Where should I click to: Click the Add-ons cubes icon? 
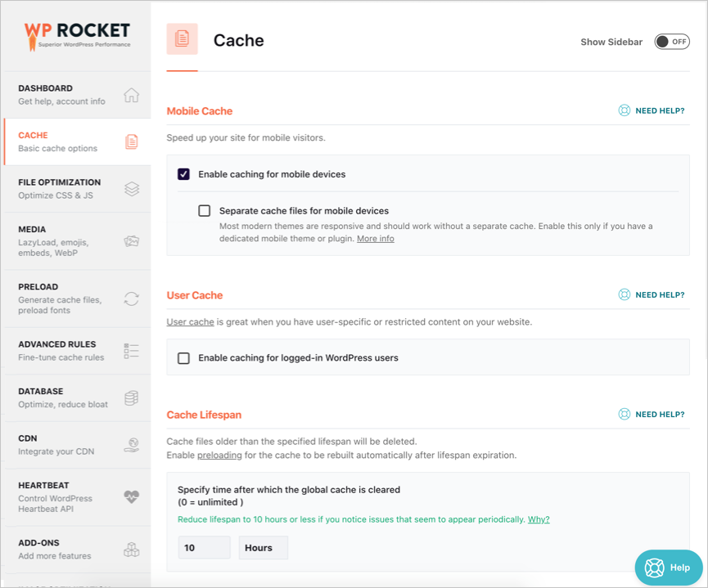131,550
